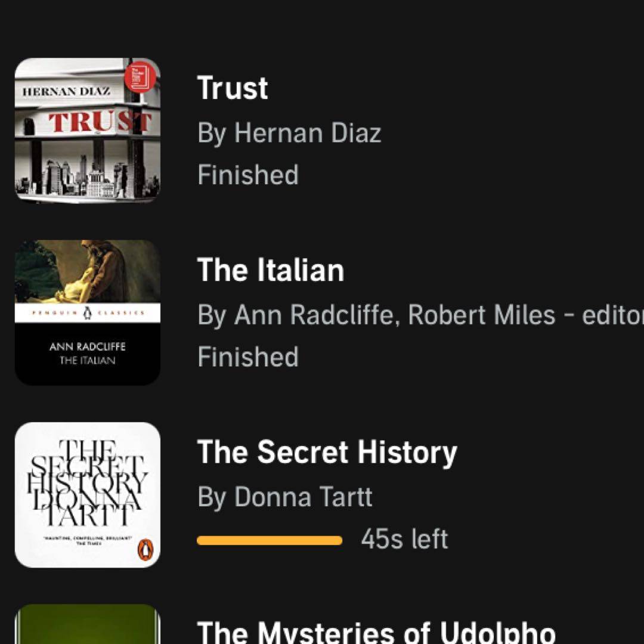The width and height of the screenshot is (644, 644).
Task: Click Ann Radcliffe text on black cover
Action: coord(88,347)
